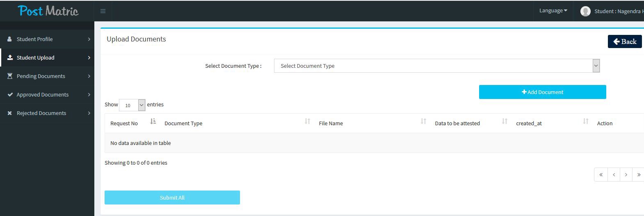
Task: Open the Select Document Type combo box
Action: click(437, 66)
